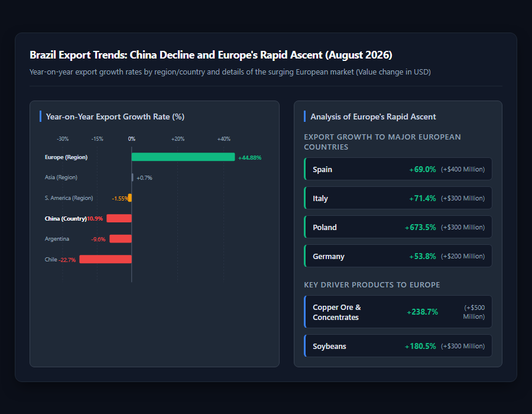Image resolution: width=532 pixels, height=414 pixels.
Task: Click the red Chile decline bar
Action: tap(106, 259)
